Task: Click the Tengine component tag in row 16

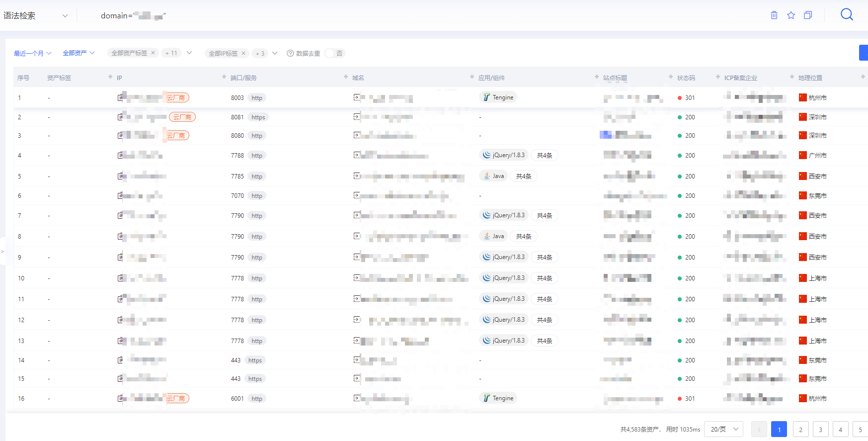Action: coord(498,398)
